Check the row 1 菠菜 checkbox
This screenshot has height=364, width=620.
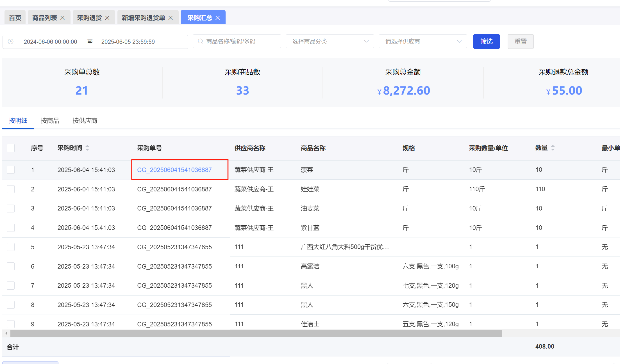coord(11,170)
